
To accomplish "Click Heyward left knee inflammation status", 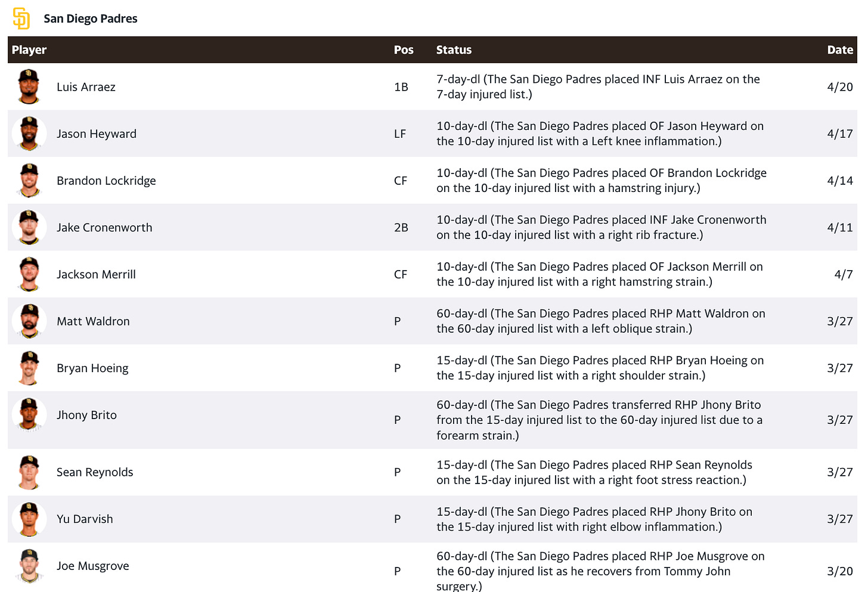I will tap(600, 134).
